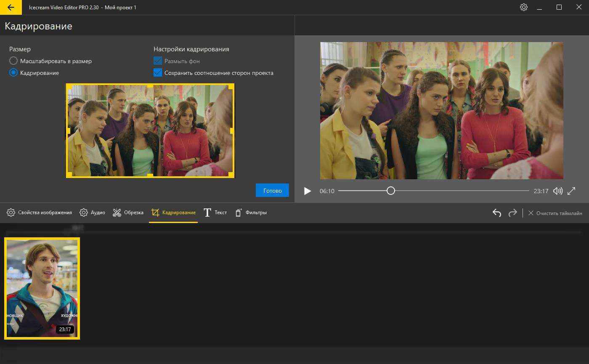The width and height of the screenshot is (589, 364).
Task: Open the Обрезка scissors tool
Action: tap(128, 213)
